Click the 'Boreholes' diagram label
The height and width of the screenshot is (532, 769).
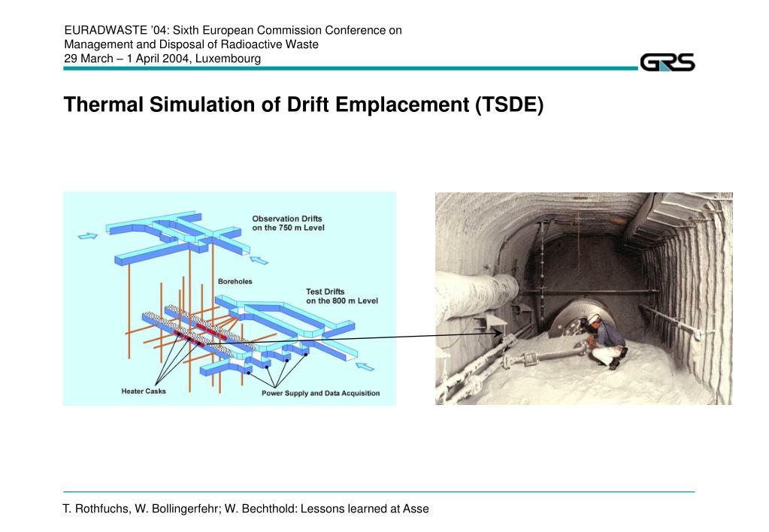[235, 282]
